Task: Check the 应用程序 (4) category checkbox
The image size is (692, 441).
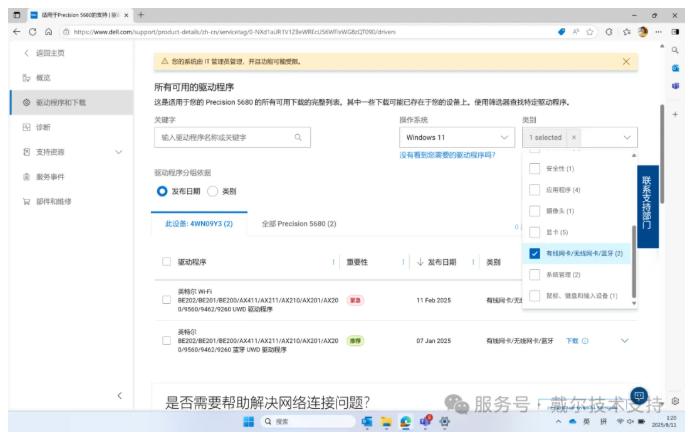Action: coord(534,190)
